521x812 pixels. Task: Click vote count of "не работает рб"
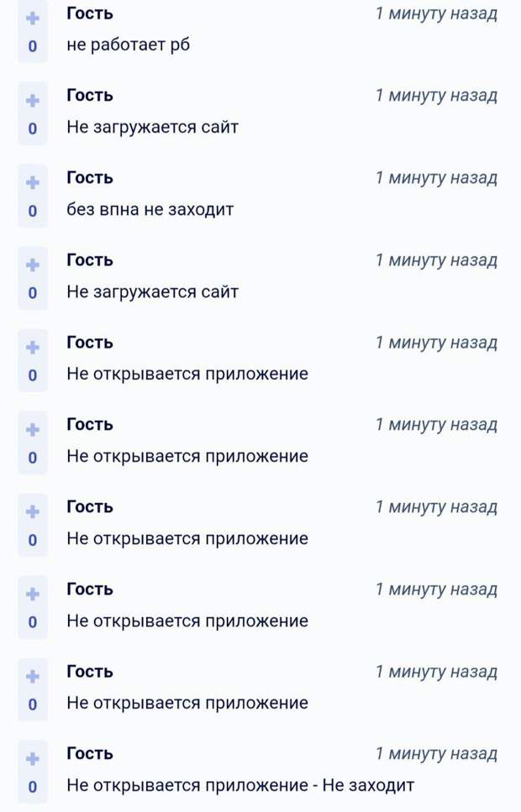[32, 47]
